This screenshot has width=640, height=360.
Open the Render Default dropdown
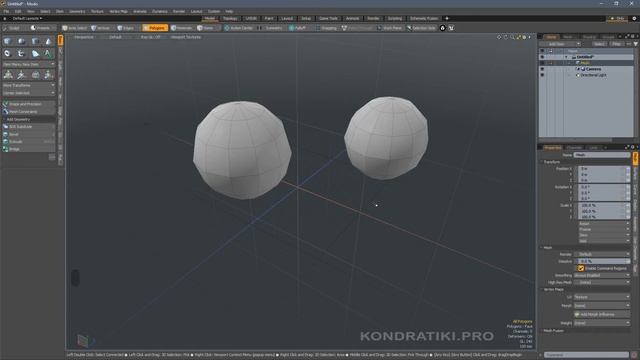(602, 254)
